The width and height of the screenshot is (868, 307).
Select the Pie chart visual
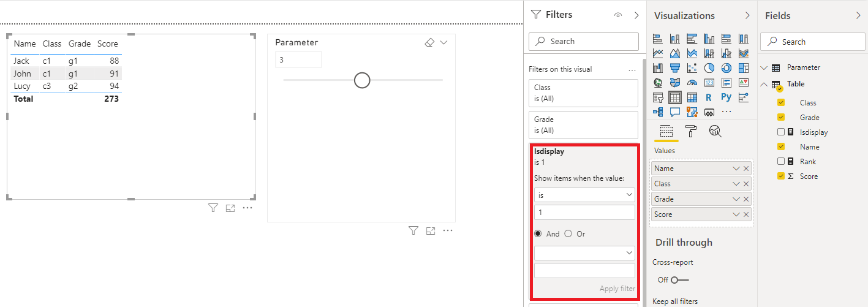[709, 68]
